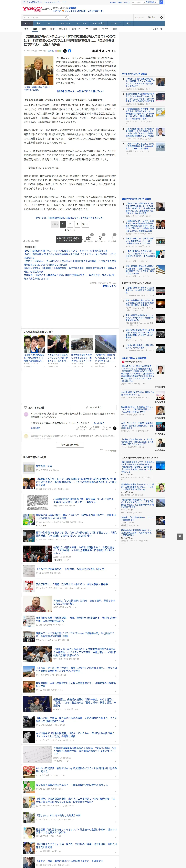Click 記事に関する報告 report icon link
This screenshot has height=868, width=186.
click(x=32, y=241)
